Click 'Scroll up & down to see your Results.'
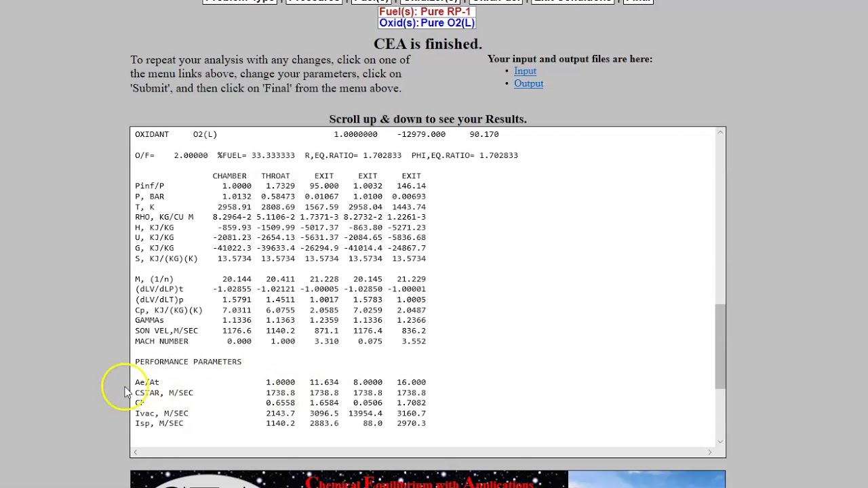868x488 pixels. click(428, 119)
